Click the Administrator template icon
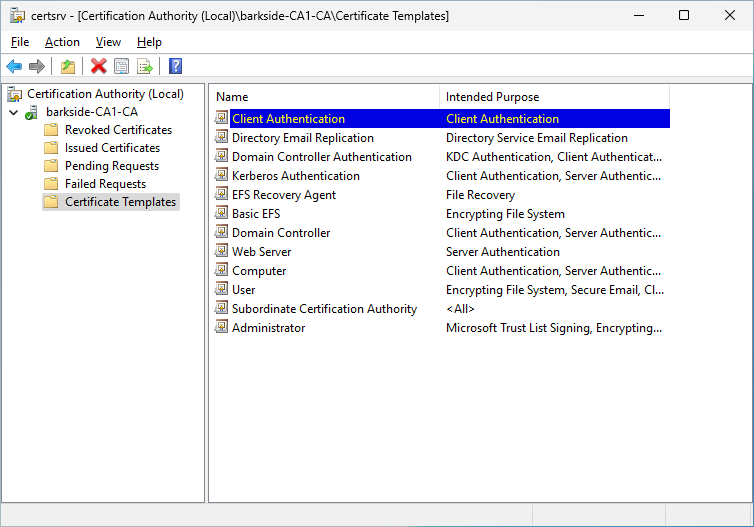 [222, 328]
